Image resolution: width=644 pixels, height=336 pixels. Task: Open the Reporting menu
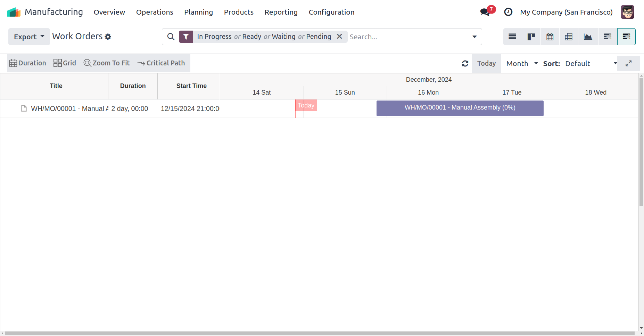(281, 12)
